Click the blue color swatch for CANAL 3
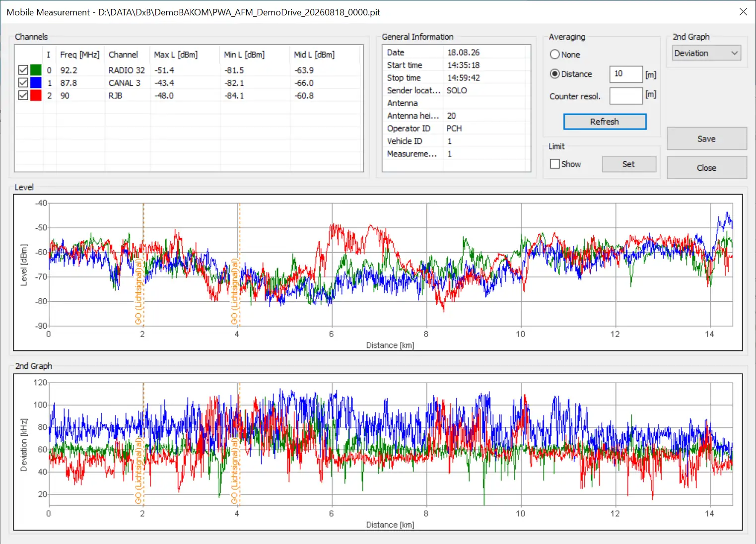Viewport: 756px width, 544px height. point(36,83)
